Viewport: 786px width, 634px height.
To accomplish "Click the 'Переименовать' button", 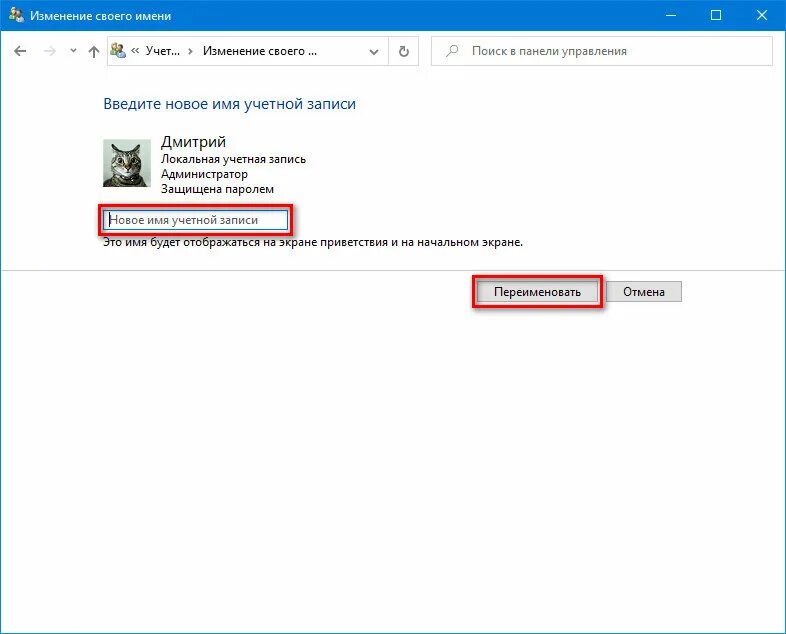I will [x=537, y=292].
